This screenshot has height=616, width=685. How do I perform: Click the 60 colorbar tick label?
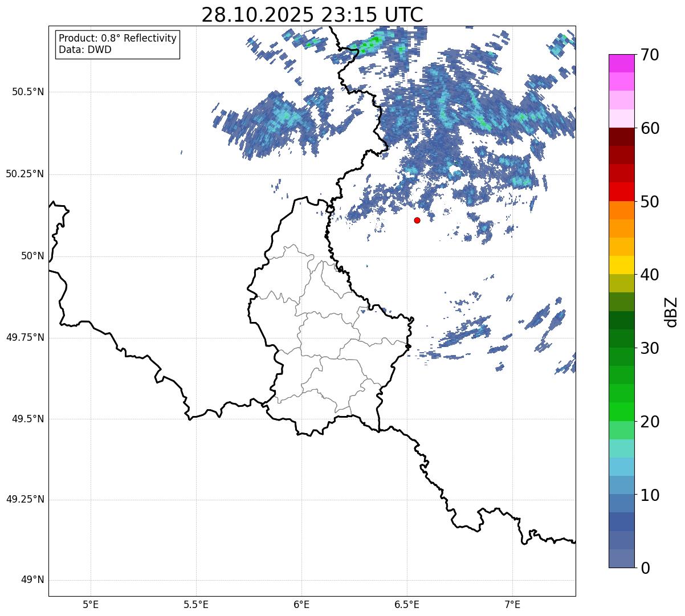(x=651, y=128)
